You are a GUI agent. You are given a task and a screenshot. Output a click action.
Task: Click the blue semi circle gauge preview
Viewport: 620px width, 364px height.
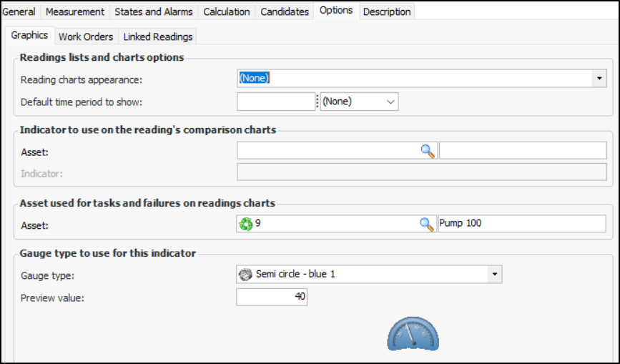point(413,334)
